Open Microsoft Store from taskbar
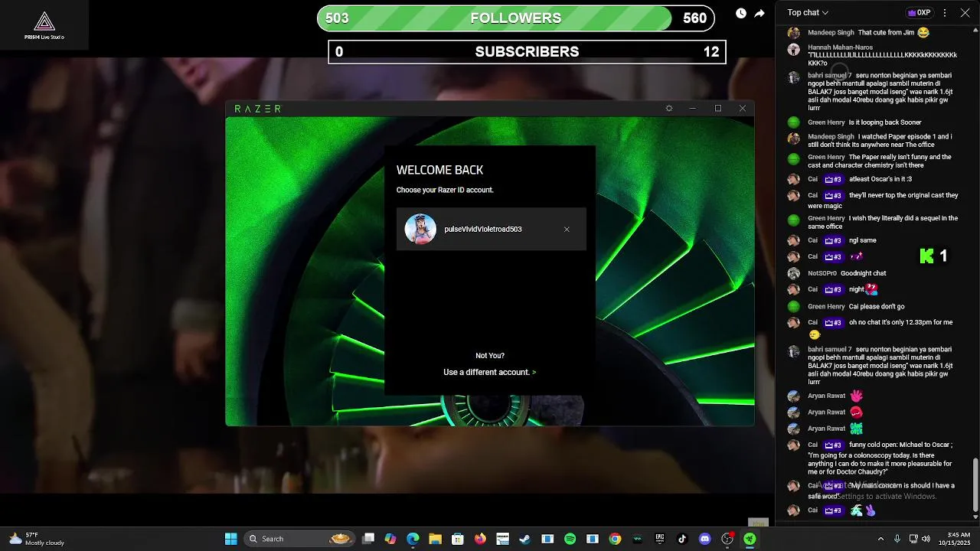 pos(458,539)
